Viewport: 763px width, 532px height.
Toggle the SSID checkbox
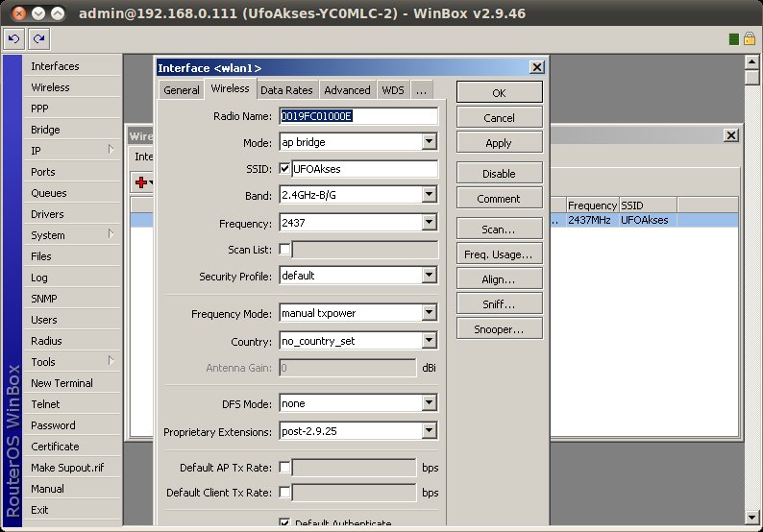(x=284, y=169)
